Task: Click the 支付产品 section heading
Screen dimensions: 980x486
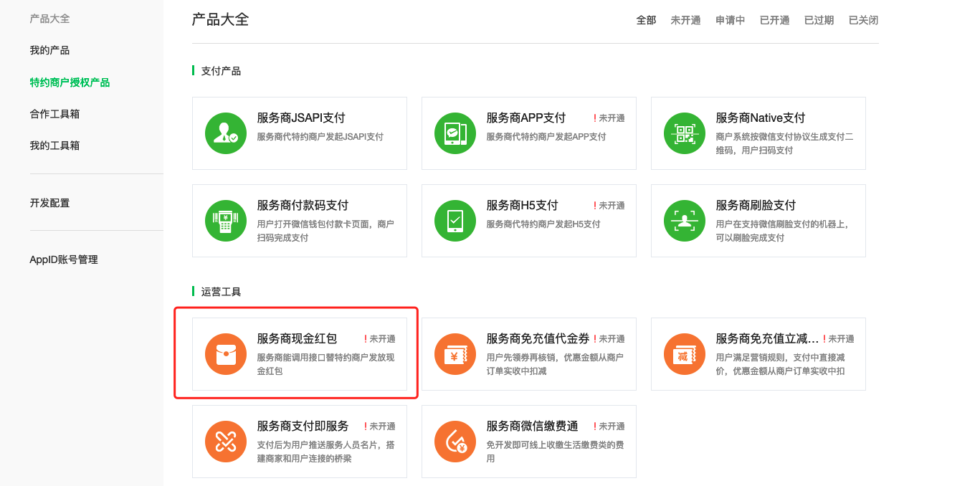Action: (221, 71)
